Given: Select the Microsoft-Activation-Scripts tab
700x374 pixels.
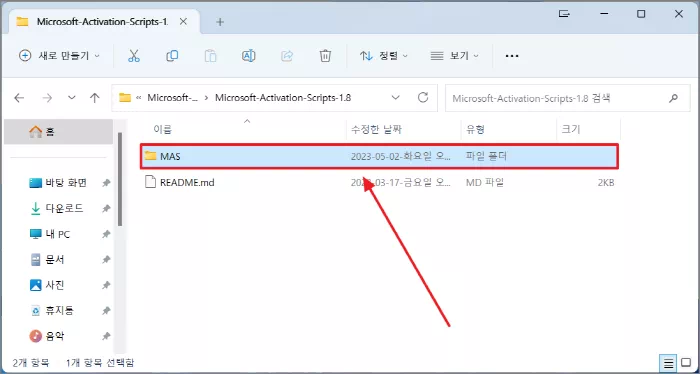Looking at the screenshot, I should 105,21.
